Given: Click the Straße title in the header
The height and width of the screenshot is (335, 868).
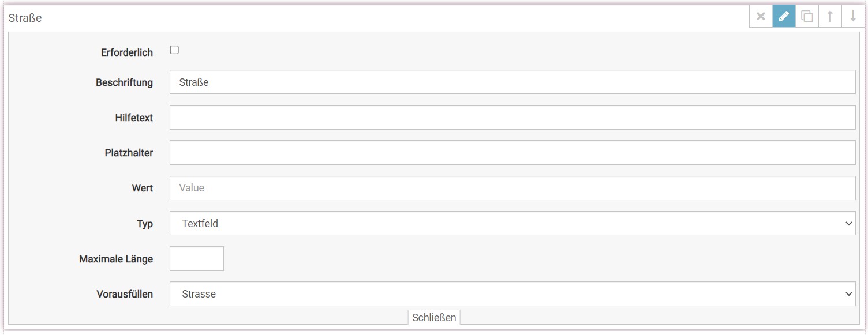Looking at the screenshot, I should tap(25, 18).
